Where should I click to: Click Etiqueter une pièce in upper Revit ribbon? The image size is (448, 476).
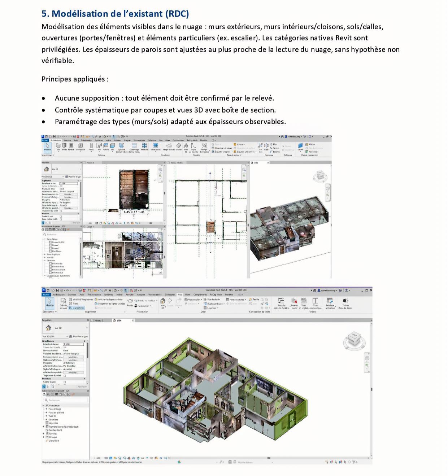[222, 152]
